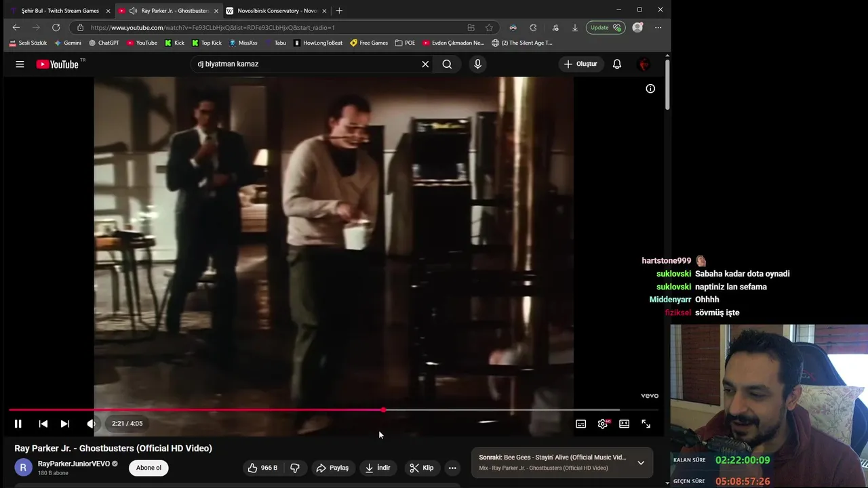This screenshot has height=488, width=868.
Task: Exit full window with collapse icon
Action: pos(646,424)
